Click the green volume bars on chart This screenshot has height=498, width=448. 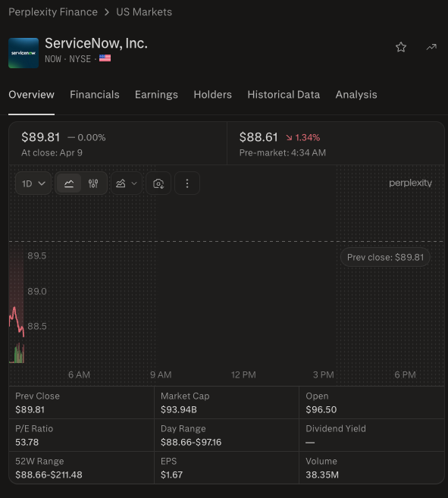pyautogui.click(x=18, y=355)
